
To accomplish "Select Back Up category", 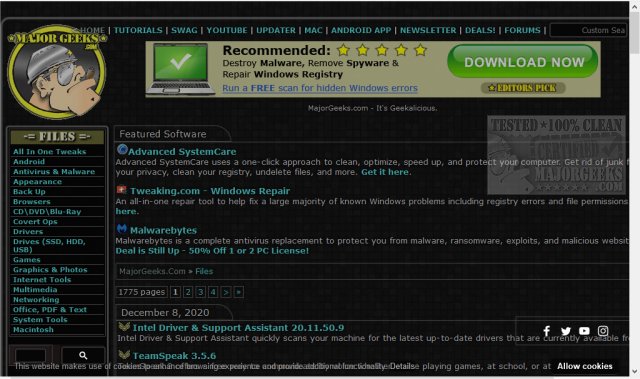I will tap(29, 191).
